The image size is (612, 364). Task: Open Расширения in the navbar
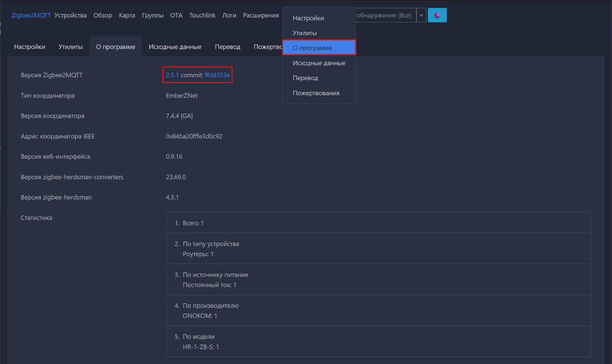coord(261,15)
